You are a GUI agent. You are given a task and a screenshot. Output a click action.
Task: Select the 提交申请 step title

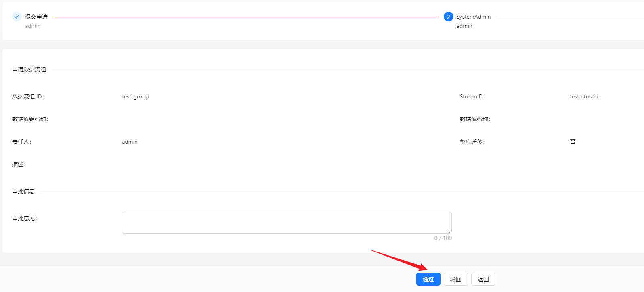[x=36, y=17]
